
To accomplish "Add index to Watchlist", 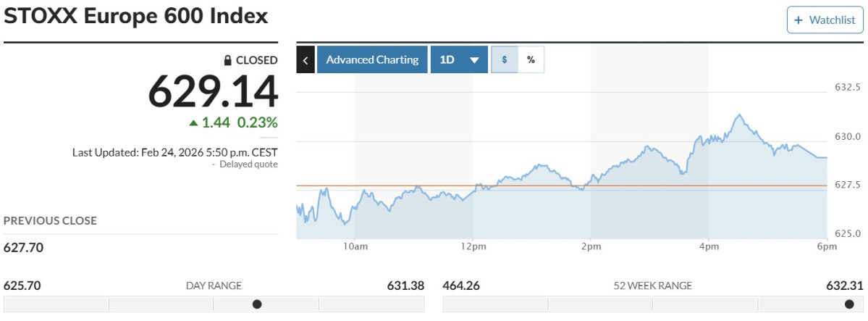I will [x=825, y=20].
